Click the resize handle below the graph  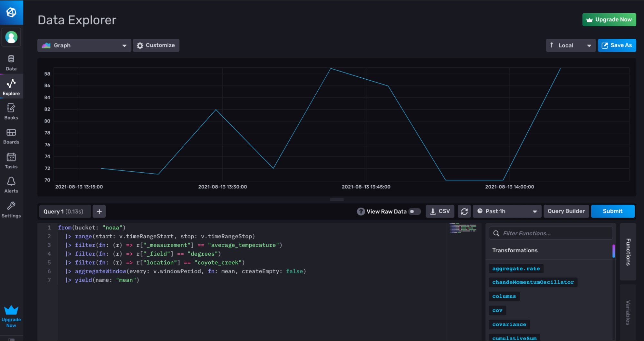click(x=337, y=200)
